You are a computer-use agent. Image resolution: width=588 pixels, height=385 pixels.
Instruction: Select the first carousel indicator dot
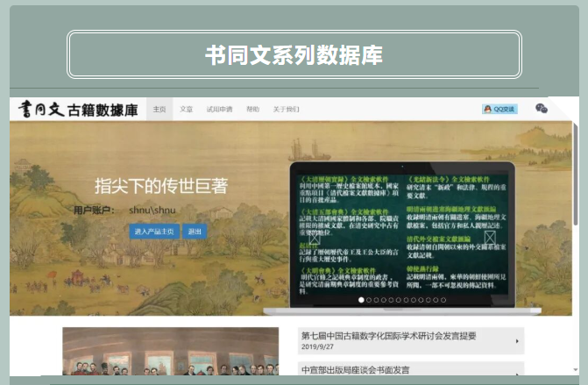click(361, 300)
